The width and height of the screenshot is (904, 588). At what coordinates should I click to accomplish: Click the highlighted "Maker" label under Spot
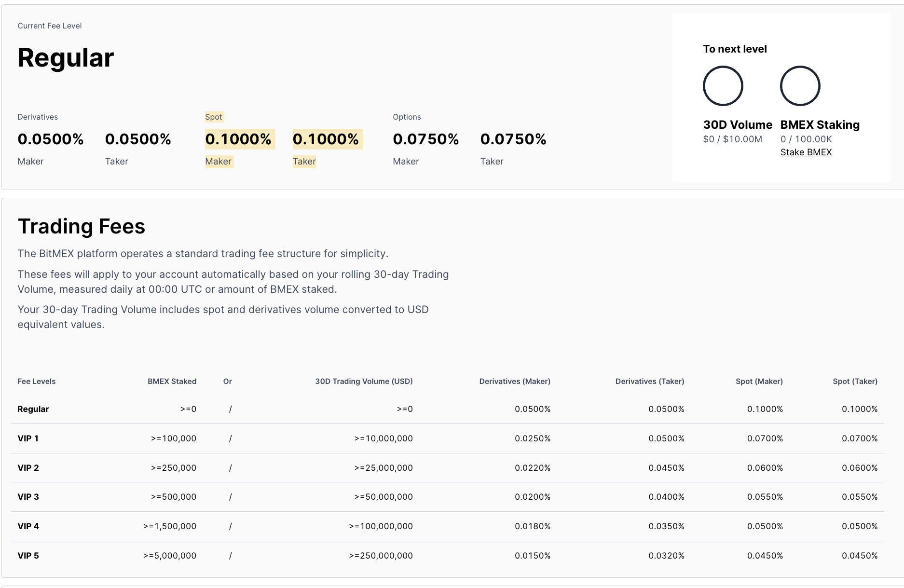[218, 161]
